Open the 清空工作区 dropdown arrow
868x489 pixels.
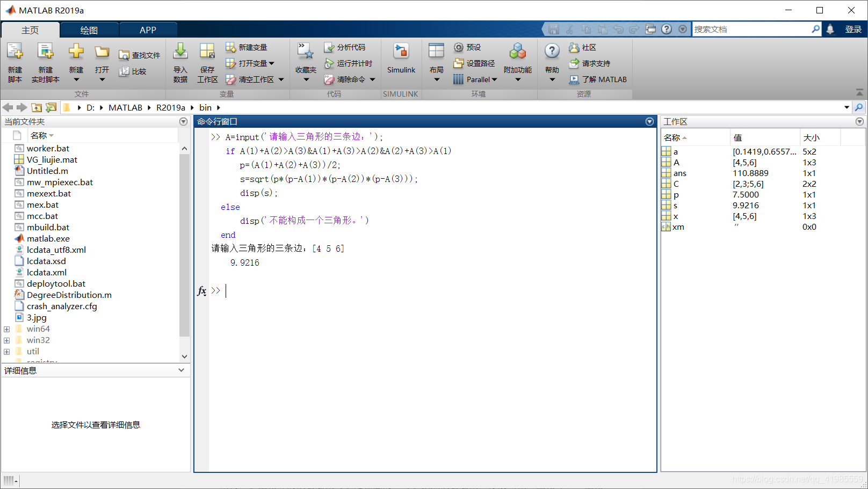[281, 79]
